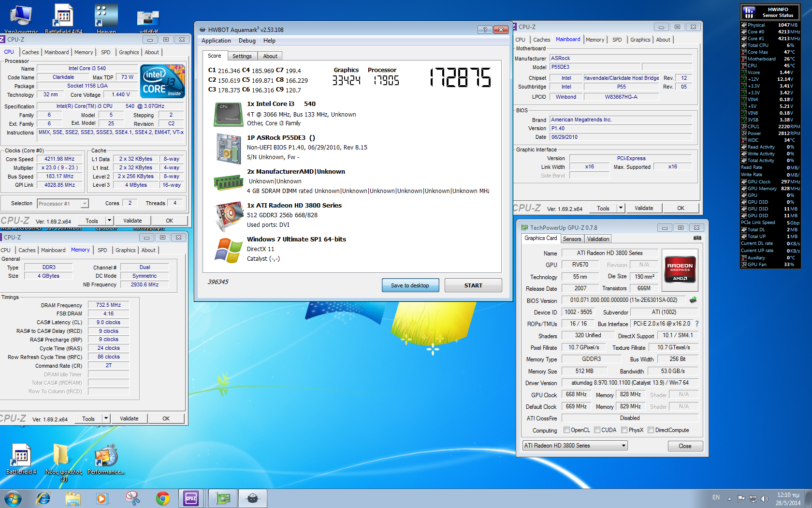Open the Battlefield 4 desktop shortcut

(21, 459)
